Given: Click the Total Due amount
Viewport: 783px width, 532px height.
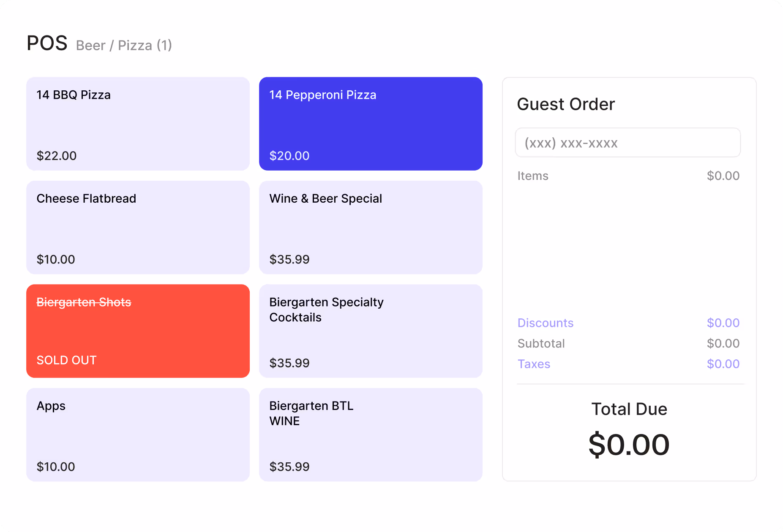Looking at the screenshot, I should [x=629, y=443].
